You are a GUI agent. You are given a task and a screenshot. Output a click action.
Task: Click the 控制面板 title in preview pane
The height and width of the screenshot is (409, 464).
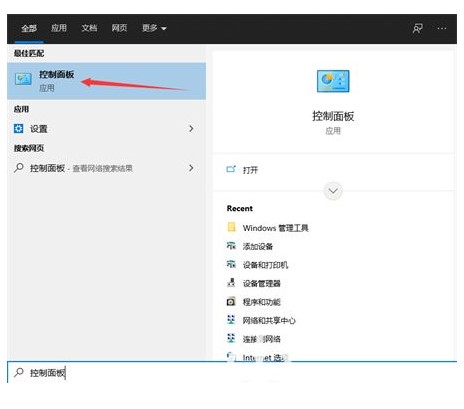pos(333,116)
